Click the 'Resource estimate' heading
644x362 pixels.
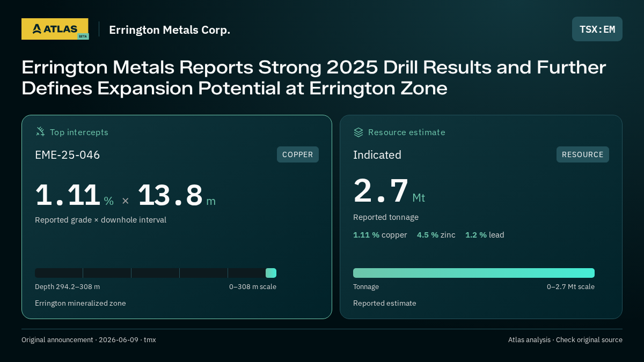coord(407,132)
